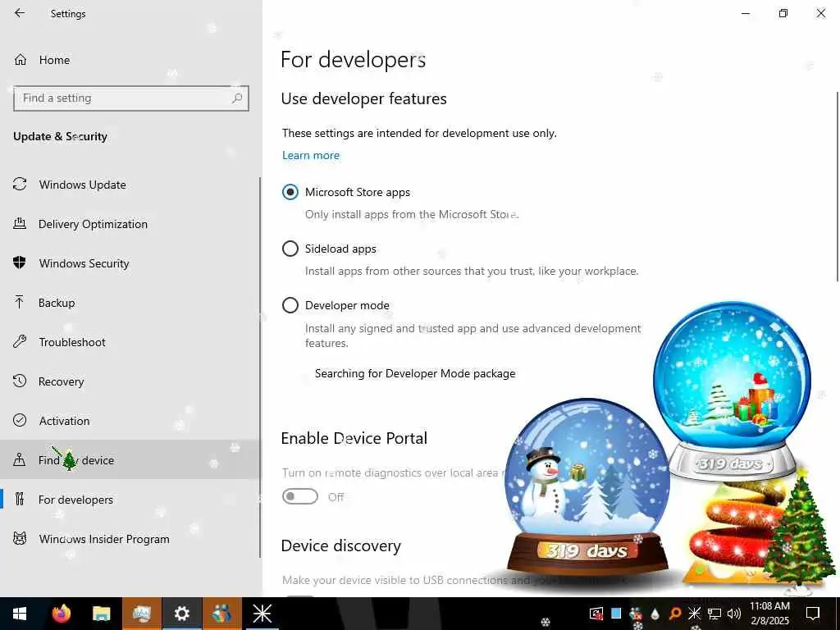Click the orange magnifier tray icon

[674, 614]
